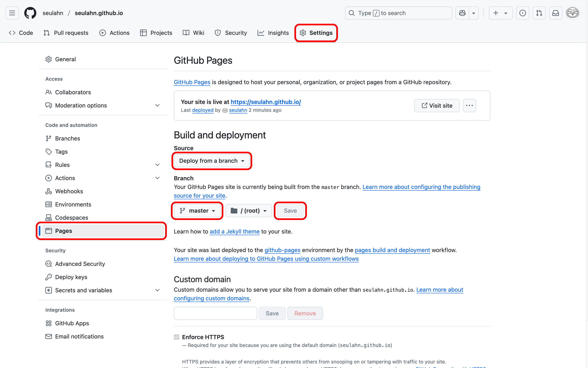Open the Security repository tab
Viewport: 588px width, 368px height.
coord(231,33)
